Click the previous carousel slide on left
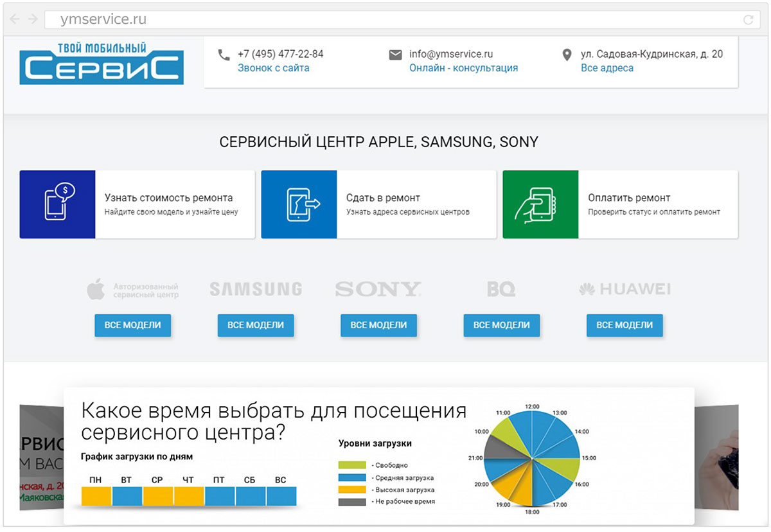771x532 pixels. click(41, 457)
